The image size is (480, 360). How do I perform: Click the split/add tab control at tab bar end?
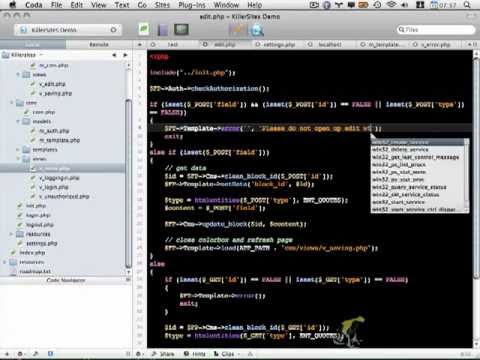(472, 44)
